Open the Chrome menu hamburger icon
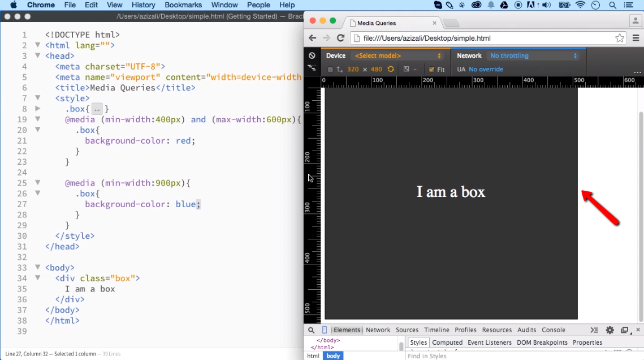The height and width of the screenshot is (360, 644). coord(634,37)
